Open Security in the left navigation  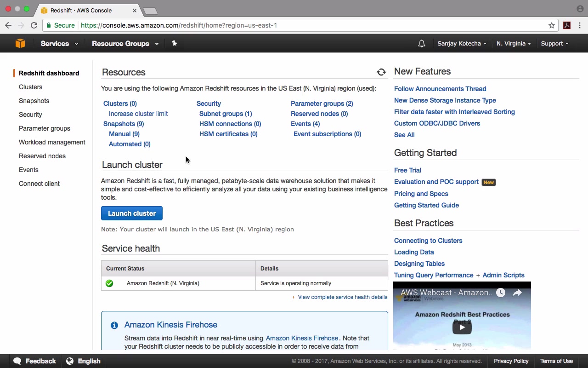(30, 115)
